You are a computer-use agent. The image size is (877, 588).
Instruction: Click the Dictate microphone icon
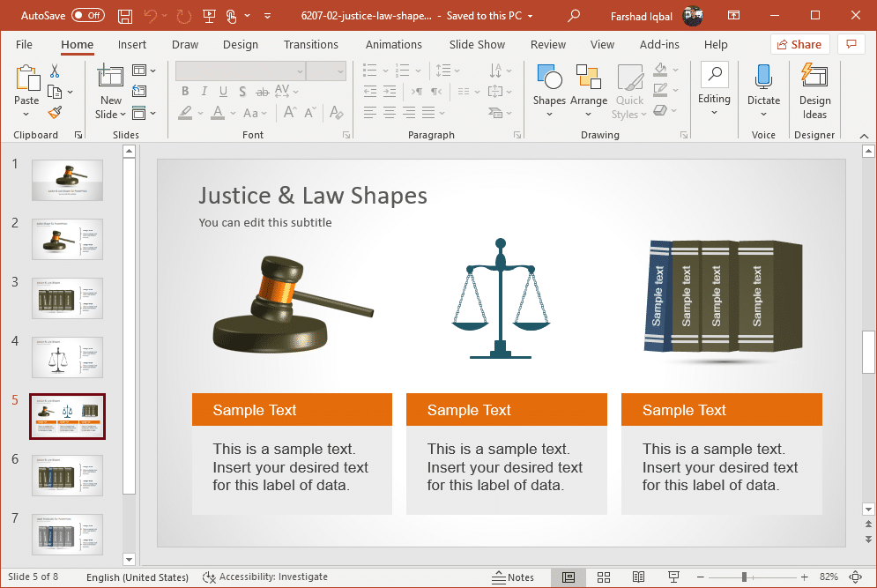tap(763, 79)
